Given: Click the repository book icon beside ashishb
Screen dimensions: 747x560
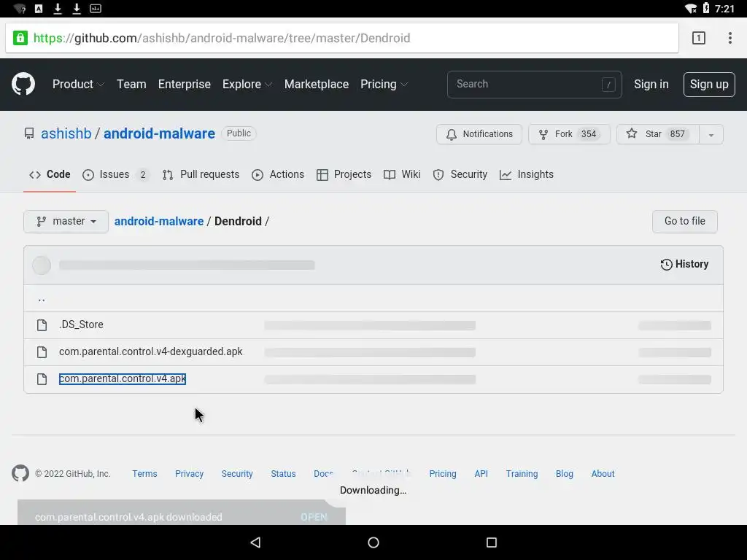Looking at the screenshot, I should (29, 133).
